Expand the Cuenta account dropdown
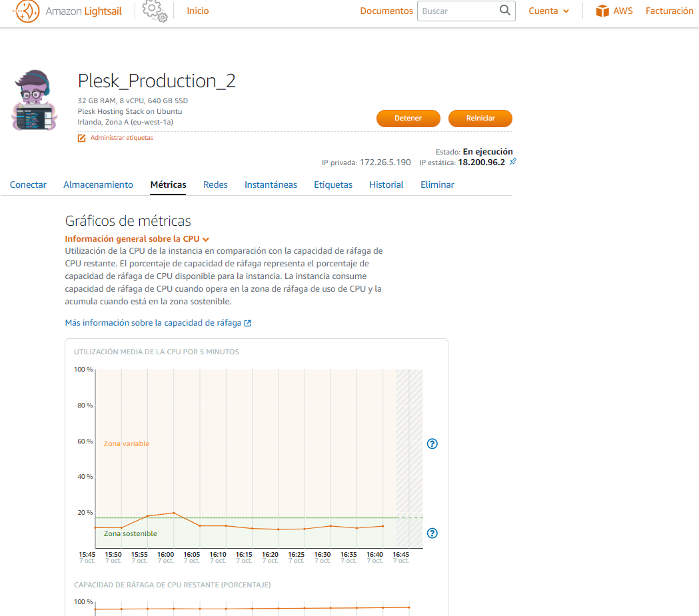The image size is (699, 616). [x=548, y=11]
